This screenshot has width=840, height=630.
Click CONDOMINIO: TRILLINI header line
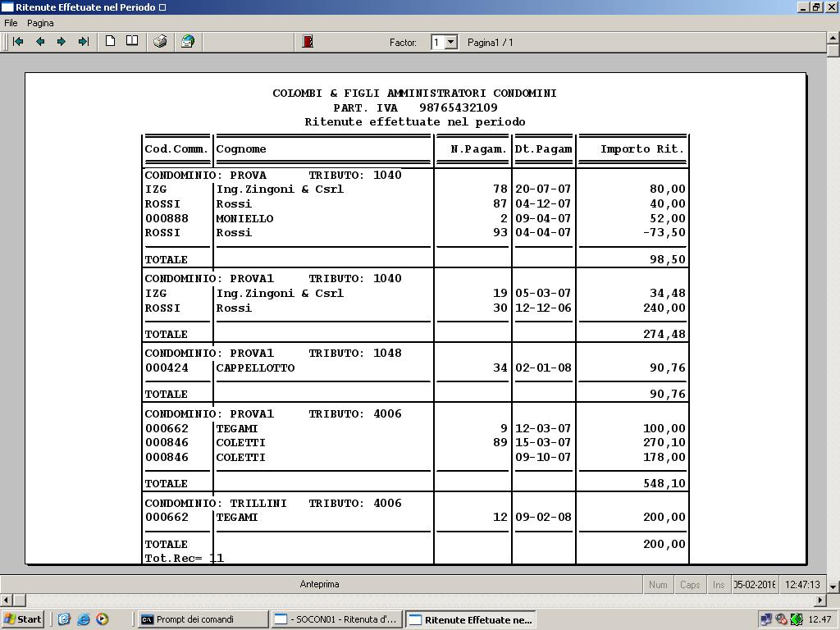(273, 503)
